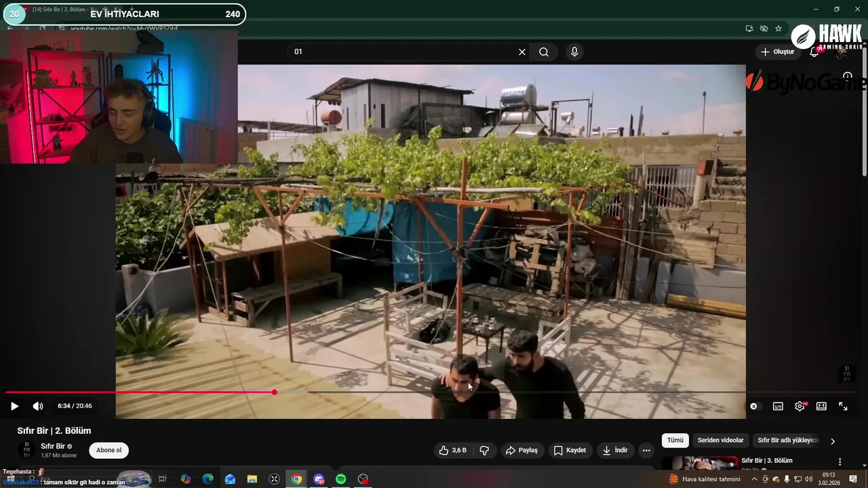This screenshot has height=488, width=868.
Task: Open the Hava kalitesi tahmini widget
Action: tap(705, 479)
